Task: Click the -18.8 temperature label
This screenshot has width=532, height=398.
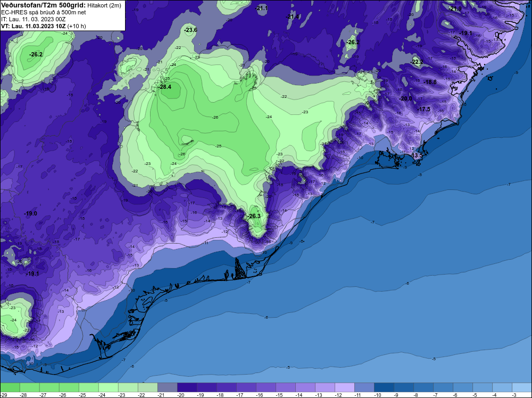Action: pos(430,82)
